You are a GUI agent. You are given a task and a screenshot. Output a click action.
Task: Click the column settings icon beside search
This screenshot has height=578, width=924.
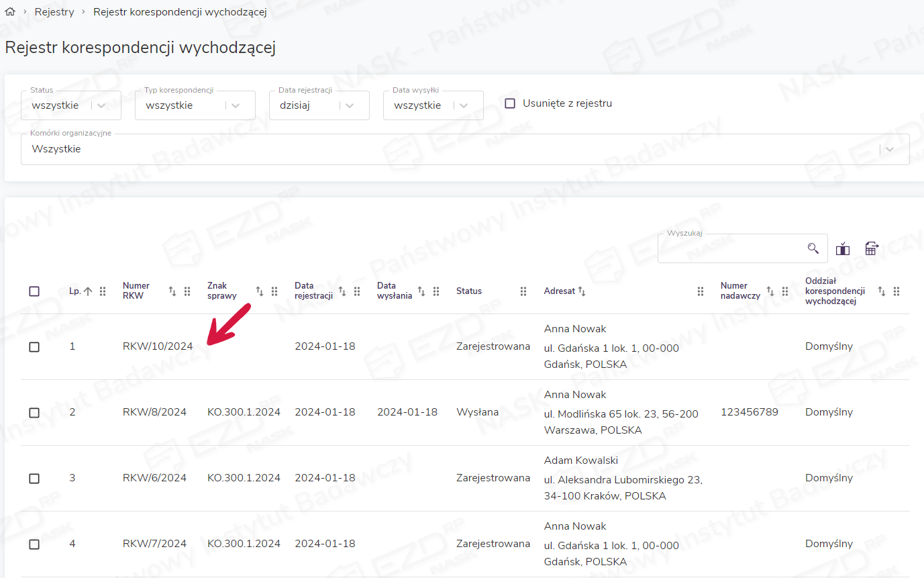(843, 249)
